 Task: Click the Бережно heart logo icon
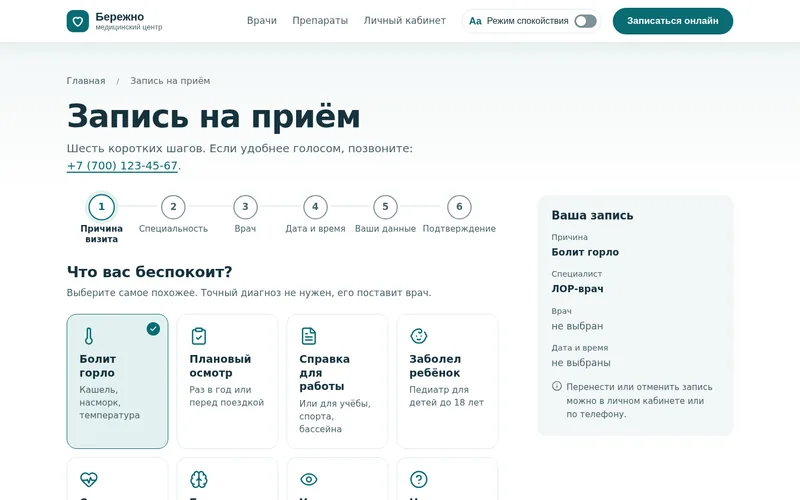[x=78, y=21]
